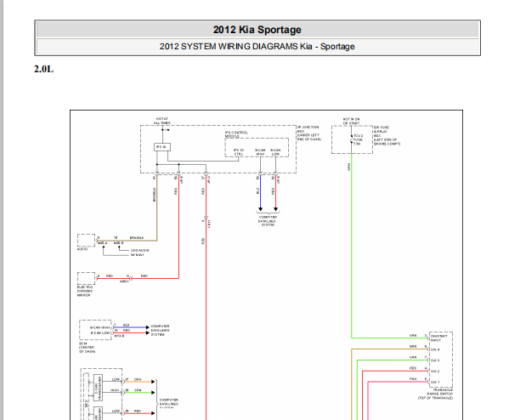Screen dimensions: 509x420
Task: Click the "ON/START INPUT" pin label
Action: pyautogui.click(x=438, y=338)
